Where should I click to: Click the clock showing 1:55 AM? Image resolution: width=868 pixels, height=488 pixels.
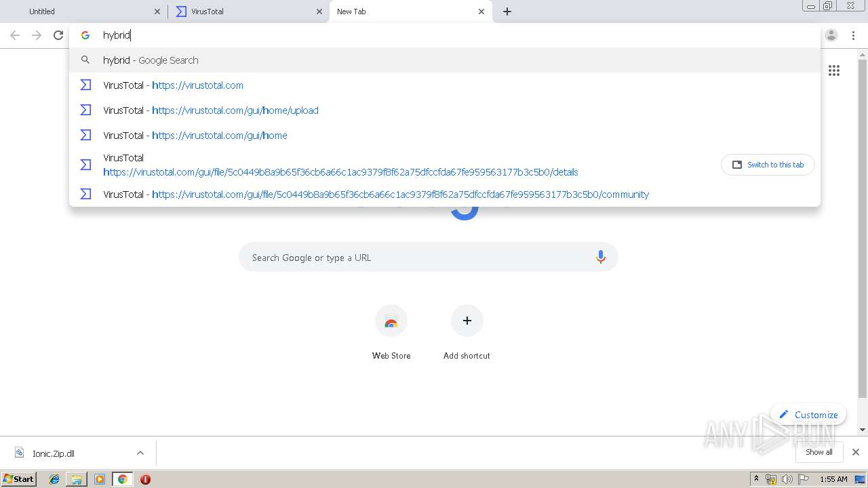[x=833, y=479]
